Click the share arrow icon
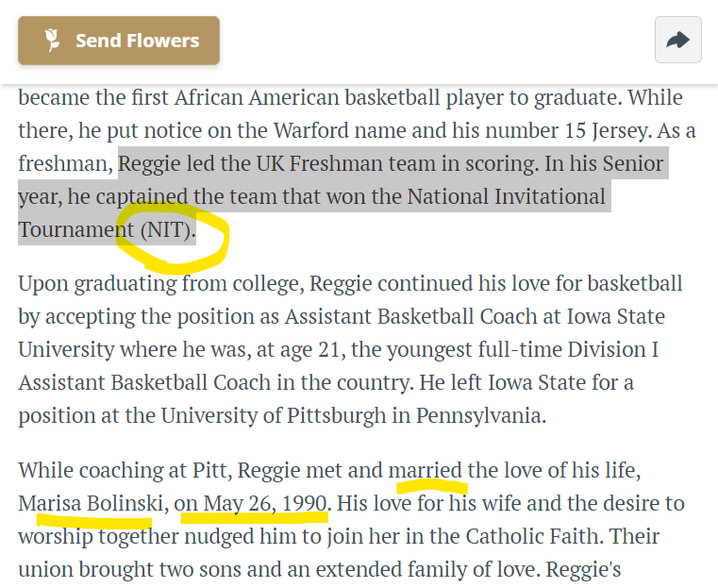The width and height of the screenshot is (718, 588). (x=677, y=40)
